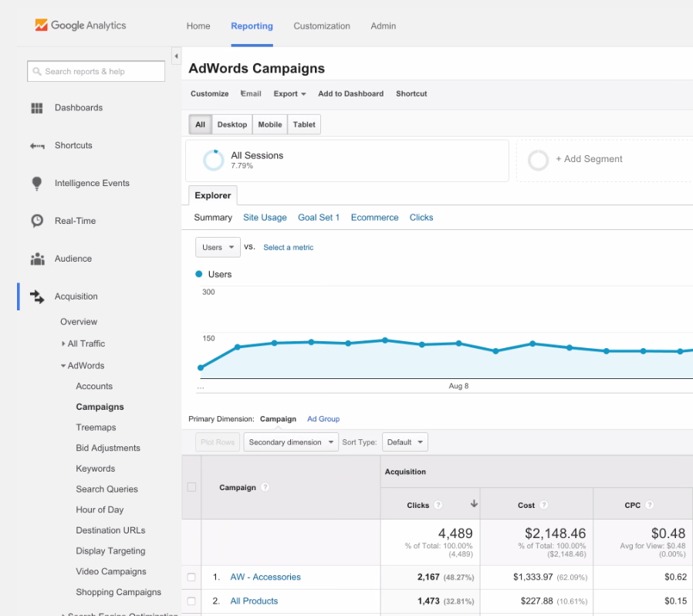The width and height of the screenshot is (693, 616).
Task: Select the Explorer tab
Action: [212, 195]
